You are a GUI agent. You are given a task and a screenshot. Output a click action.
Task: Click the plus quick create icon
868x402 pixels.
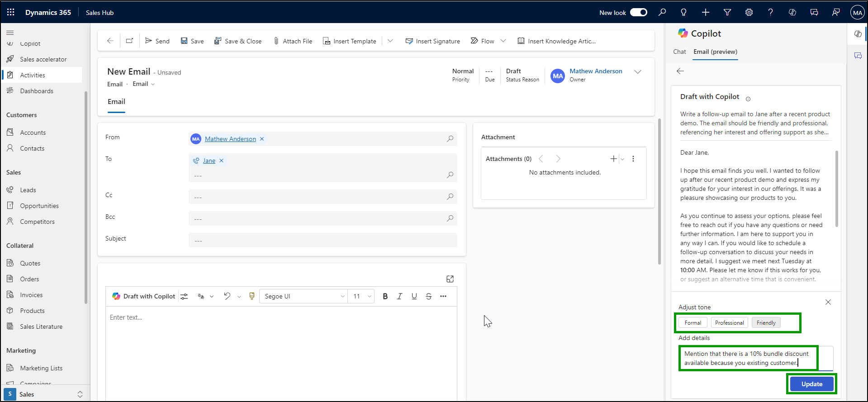coord(706,12)
